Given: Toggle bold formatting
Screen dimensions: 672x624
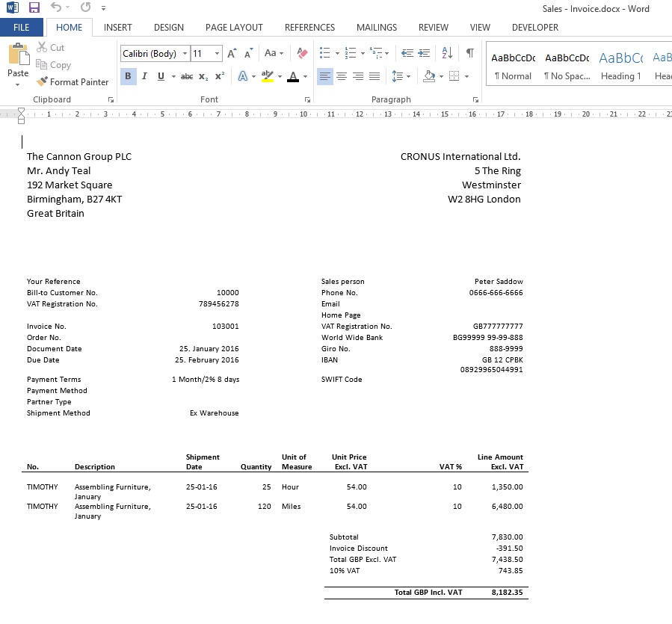Looking at the screenshot, I should click(128, 75).
